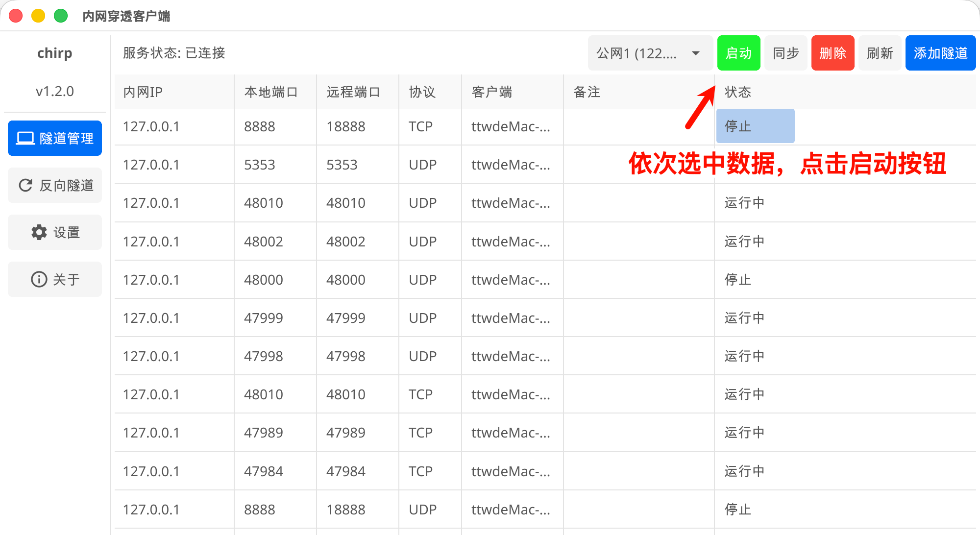Click the gear icon for 设置
Image resolution: width=980 pixels, height=535 pixels.
pyautogui.click(x=39, y=232)
